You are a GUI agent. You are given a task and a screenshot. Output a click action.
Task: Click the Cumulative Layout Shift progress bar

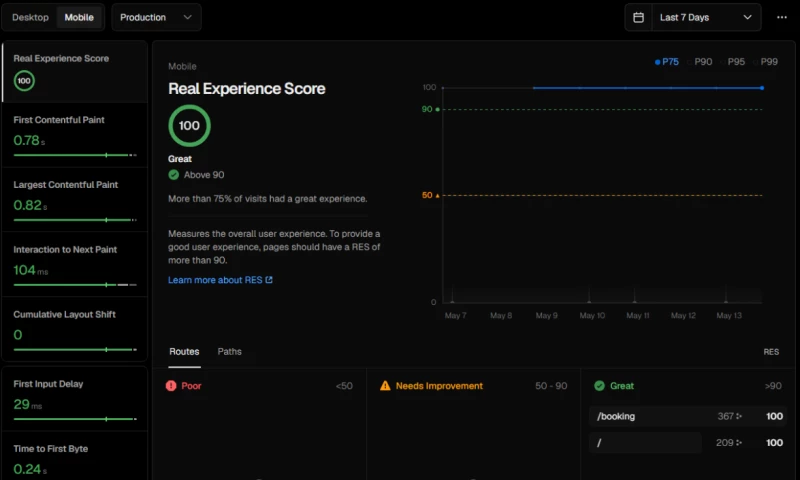[75, 349]
